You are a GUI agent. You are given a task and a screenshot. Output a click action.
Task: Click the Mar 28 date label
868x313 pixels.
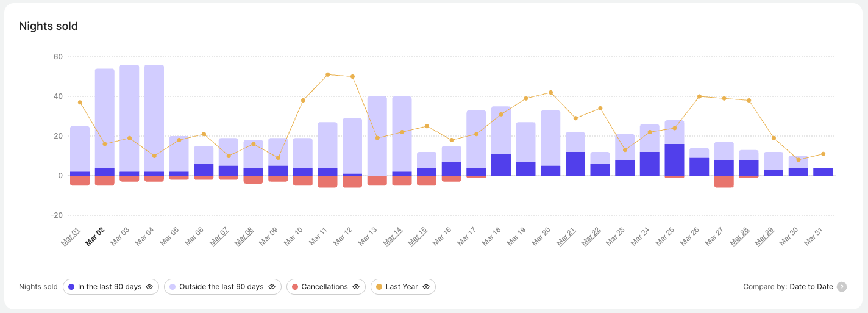tap(740, 237)
